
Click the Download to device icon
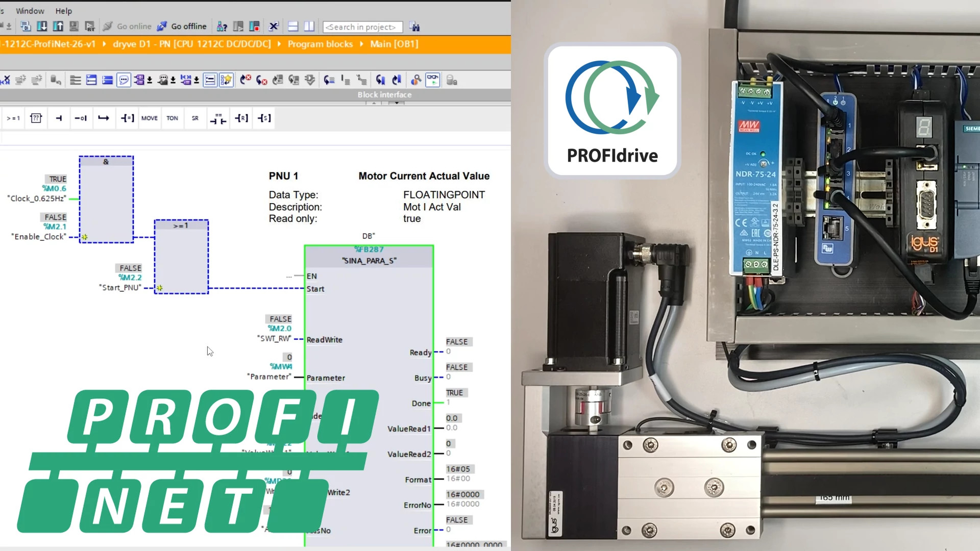coord(42,27)
